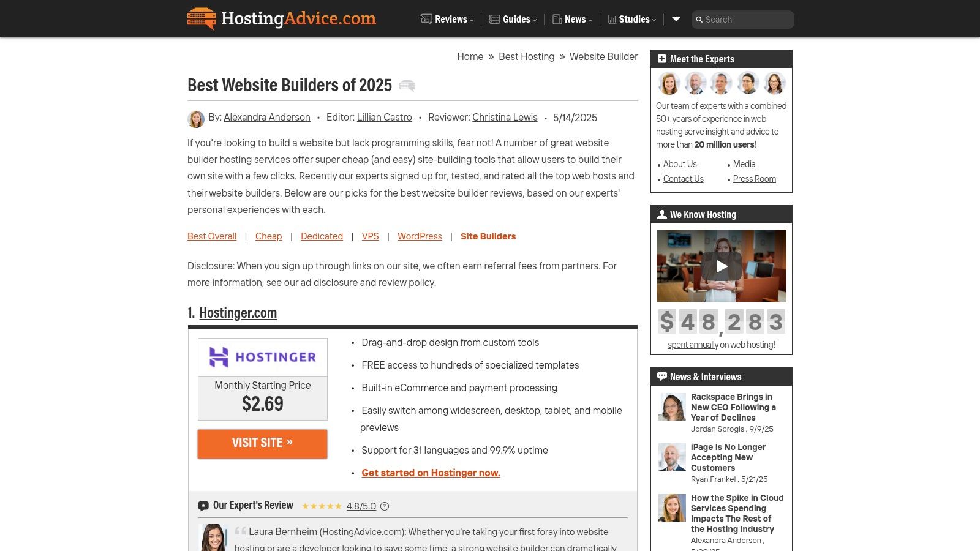Open Best Hosting breadcrumb link
Viewport: 980px width, 551px height.
[x=527, y=56]
